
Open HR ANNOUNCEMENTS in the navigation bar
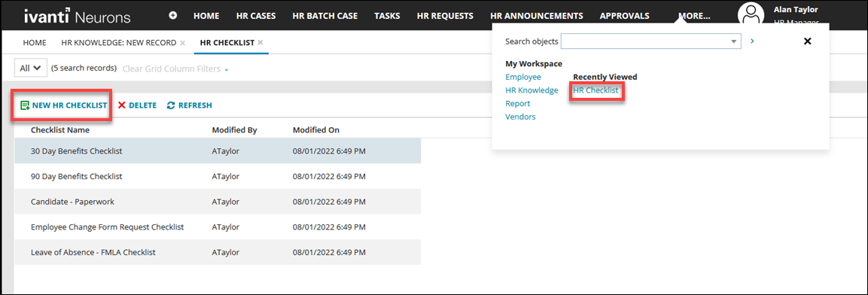tap(537, 16)
